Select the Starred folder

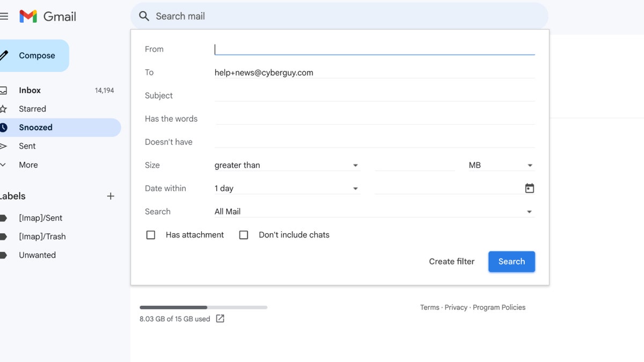[x=33, y=108]
